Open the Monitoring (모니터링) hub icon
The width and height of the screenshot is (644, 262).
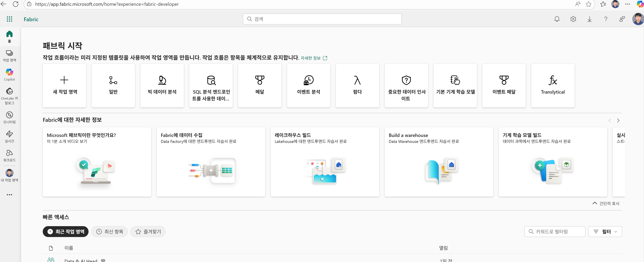(x=9, y=117)
